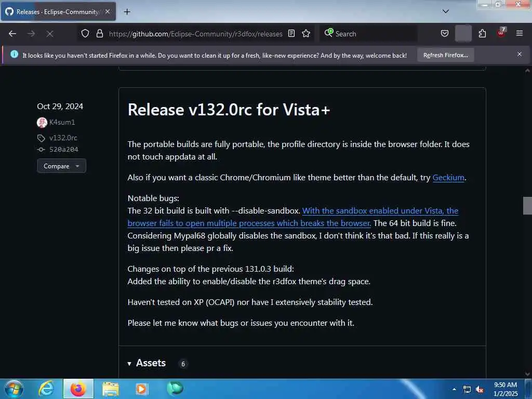
Task: Stop the page from loading
Action: (x=49, y=34)
